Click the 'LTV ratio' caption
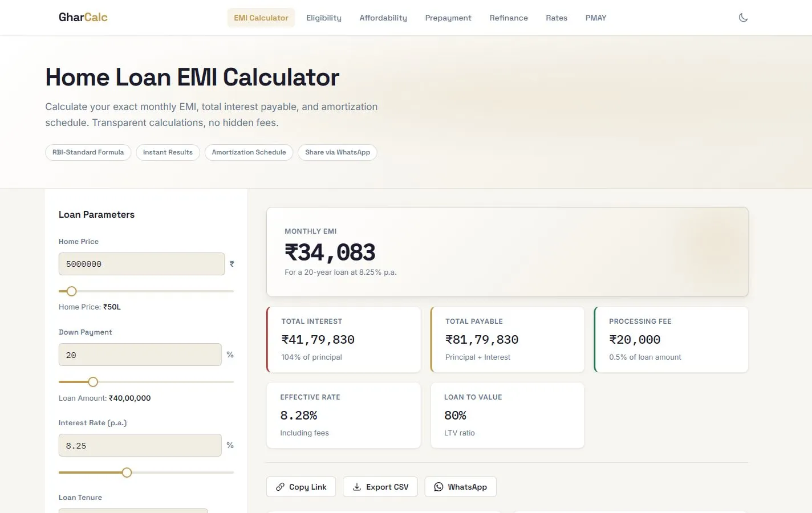 click(460, 433)
